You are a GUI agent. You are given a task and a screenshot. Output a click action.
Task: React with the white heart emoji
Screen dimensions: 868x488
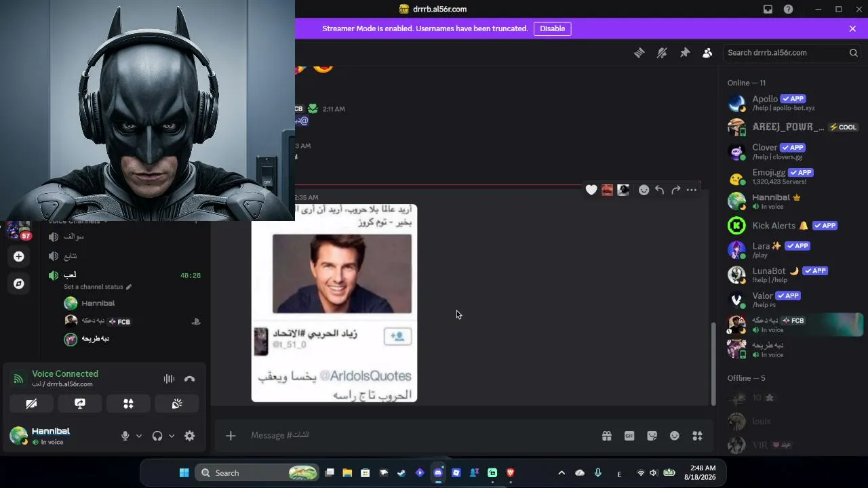tap(591, 190)
